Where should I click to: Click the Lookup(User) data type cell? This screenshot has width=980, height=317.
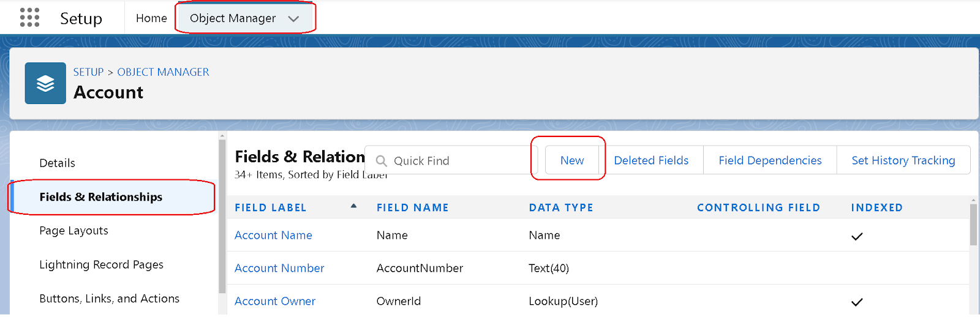(563, 301)
